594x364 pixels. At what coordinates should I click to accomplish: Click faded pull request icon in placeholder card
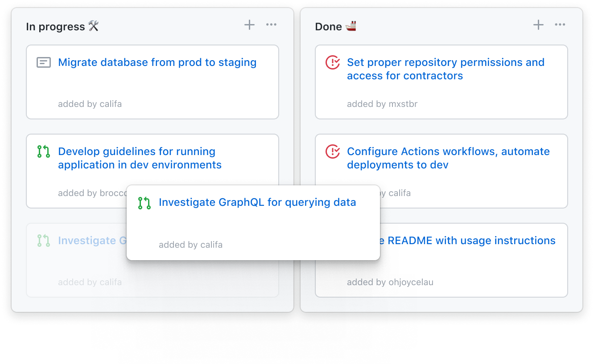click(43, 241)
